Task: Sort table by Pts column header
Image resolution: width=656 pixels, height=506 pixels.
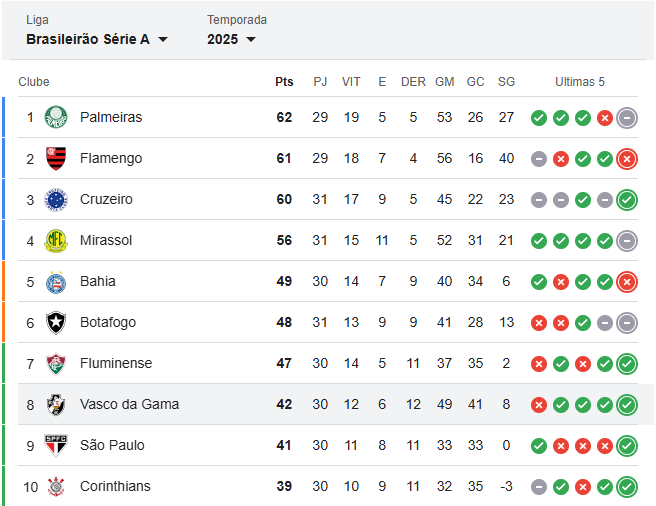Action: tap(284, 82)
